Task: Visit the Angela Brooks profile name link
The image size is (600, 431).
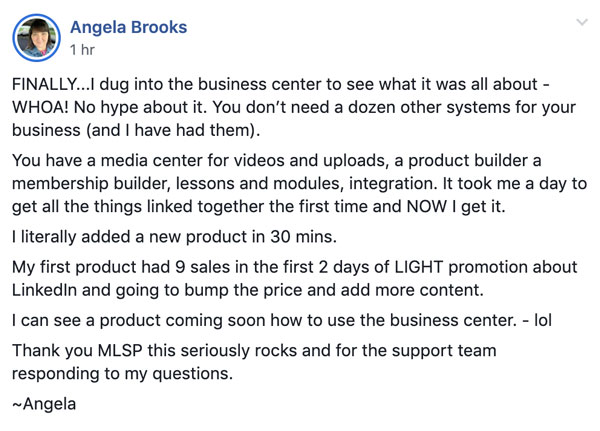Action: click(x=129, y=28)
